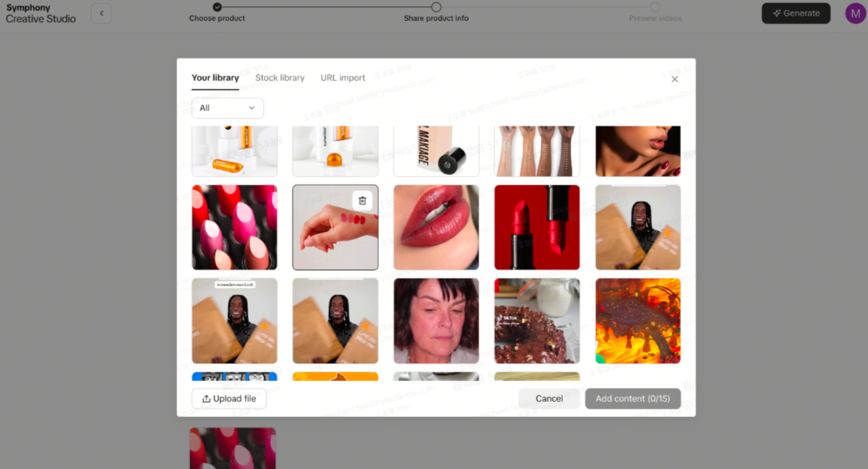Open the user profile avatar M
This screenshot has height=469, width=868.
coord(855,13)
